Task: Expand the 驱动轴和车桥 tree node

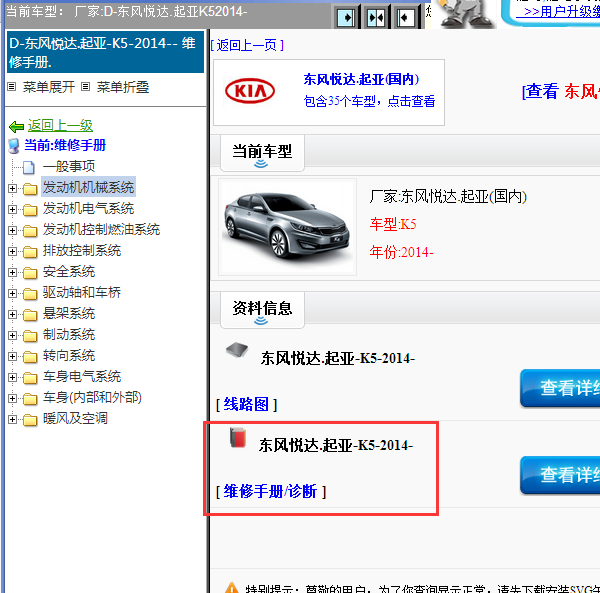Action: point(12,293)
